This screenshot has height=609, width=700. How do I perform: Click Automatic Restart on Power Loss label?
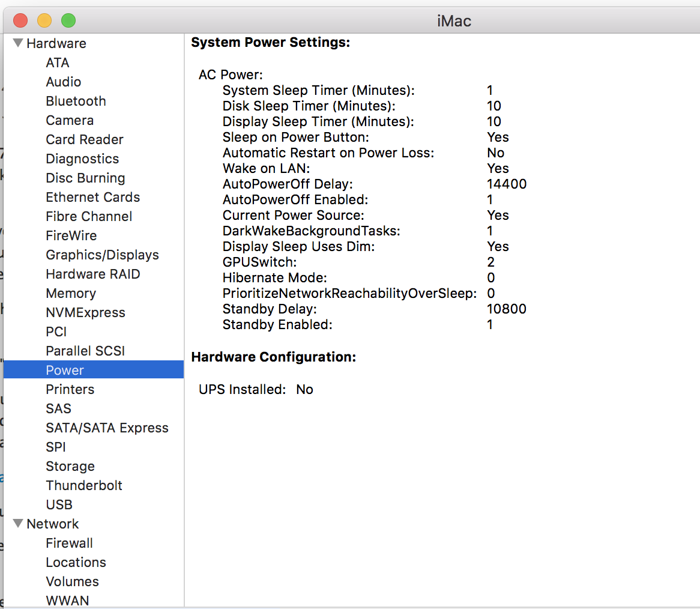coord(328,153)
